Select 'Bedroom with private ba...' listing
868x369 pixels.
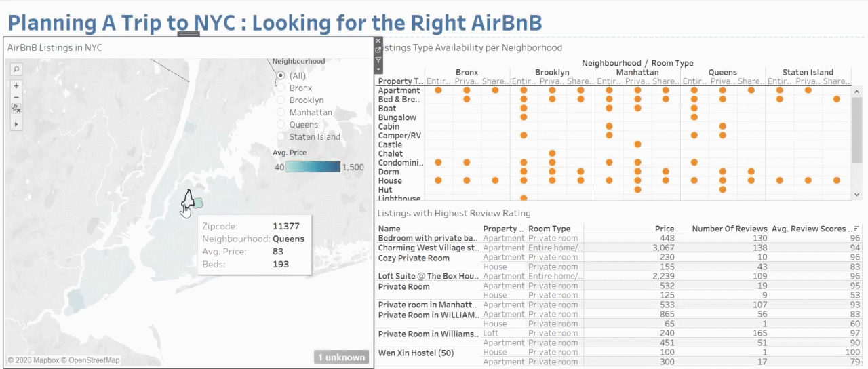[429, 238]
